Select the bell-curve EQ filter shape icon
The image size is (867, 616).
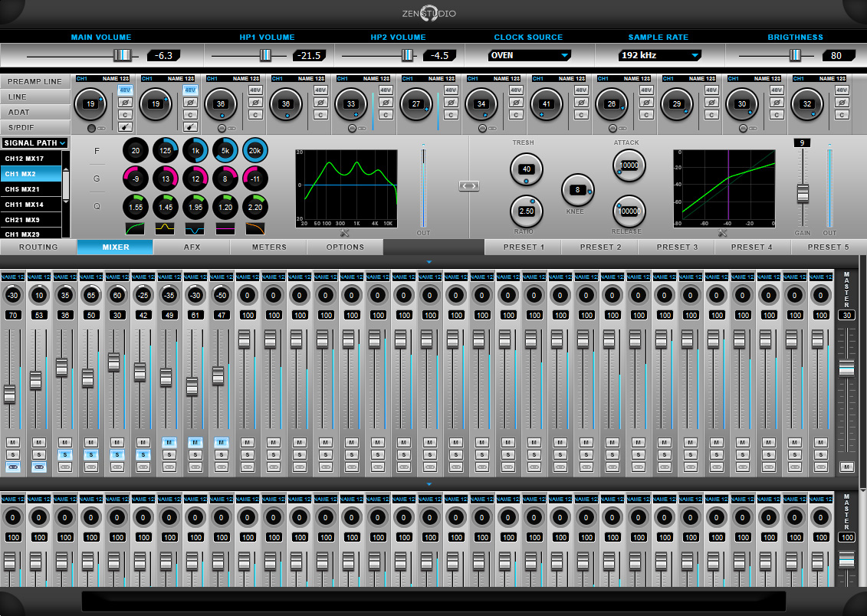(x=165, y=228)
